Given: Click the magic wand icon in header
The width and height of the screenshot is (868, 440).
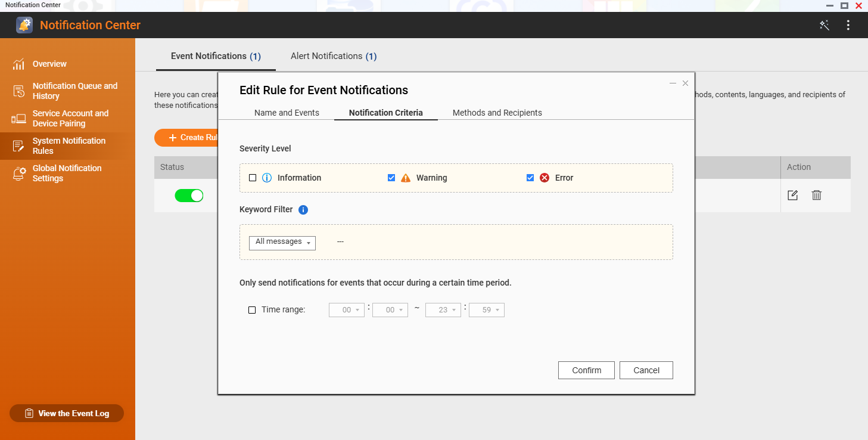Looking at the screenshot, I should tap(825, 25).
